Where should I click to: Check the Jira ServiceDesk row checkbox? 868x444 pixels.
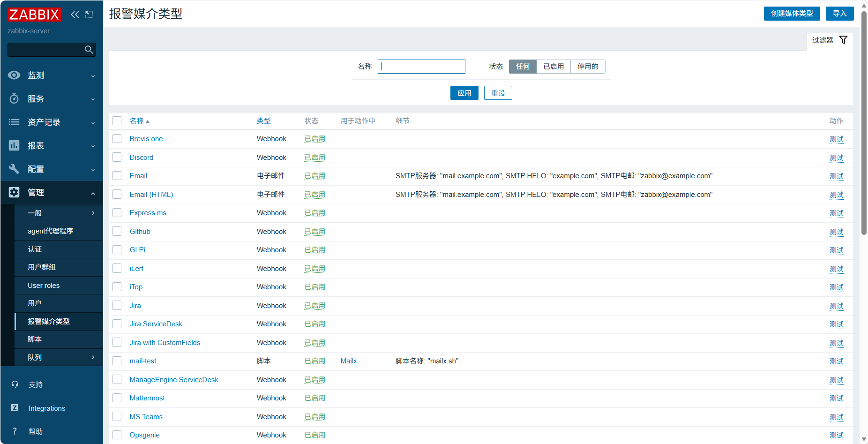coord(117,324)
